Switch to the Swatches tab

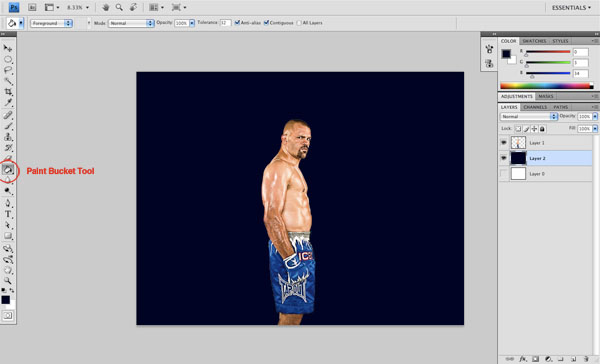(x=534, y=41)
